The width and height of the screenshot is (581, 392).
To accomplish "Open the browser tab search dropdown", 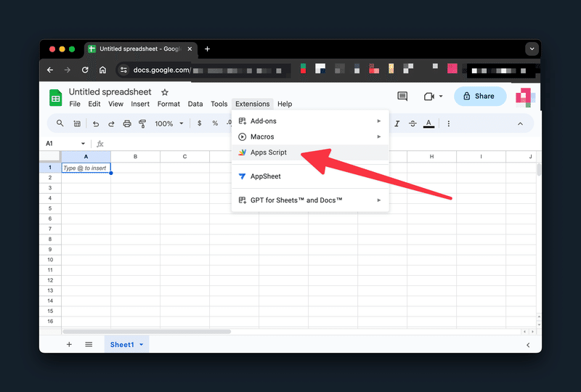I will pyautogui.click(x=532, y=49).
